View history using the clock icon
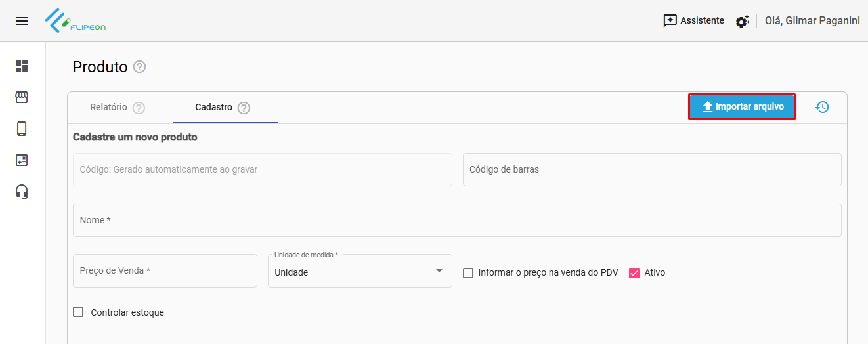This screenshot has width=868, height=344. click(x=822, y=107)
